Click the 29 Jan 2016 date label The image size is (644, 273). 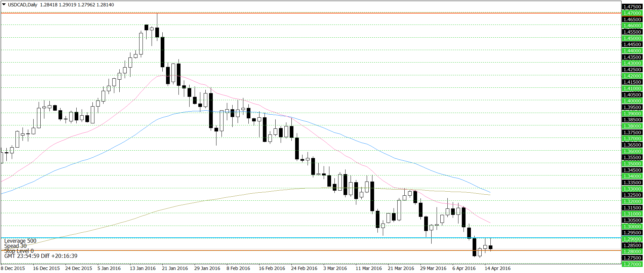[x=207, y=268]
